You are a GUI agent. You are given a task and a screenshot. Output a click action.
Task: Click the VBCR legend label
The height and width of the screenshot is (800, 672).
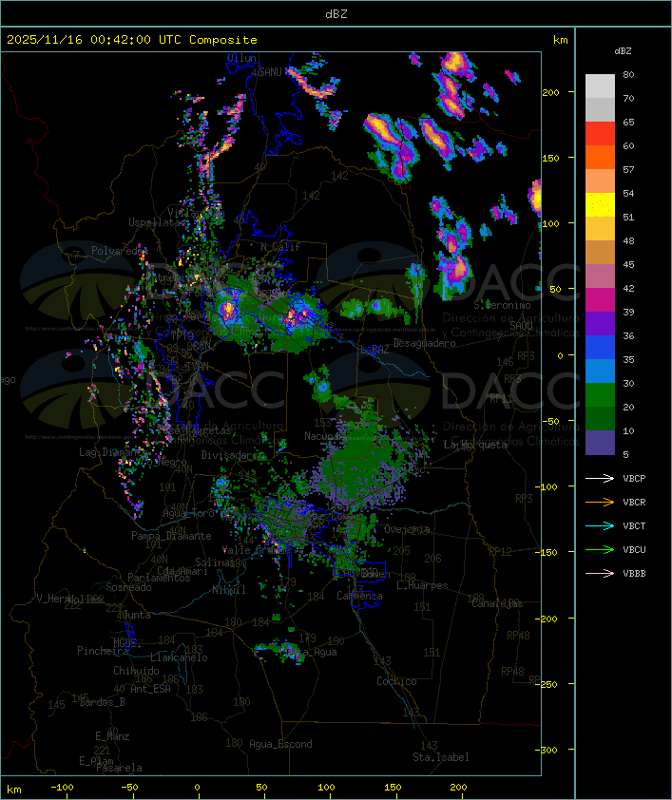point(634,502)
